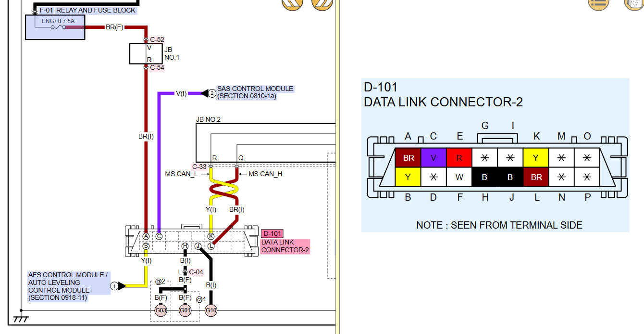Click the G03 ground point symbol
The height and width of the screenshot is (334, 644).
pos(161,310)
